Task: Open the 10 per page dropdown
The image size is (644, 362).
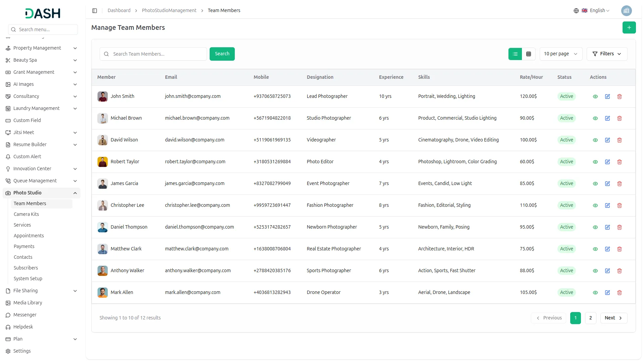Action: (x=560, y=54)
